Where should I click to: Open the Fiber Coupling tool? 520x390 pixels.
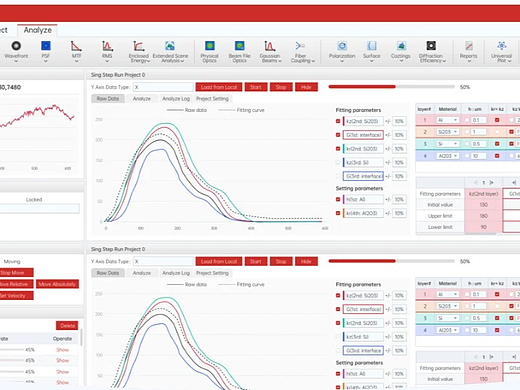[x=302, y=51]
